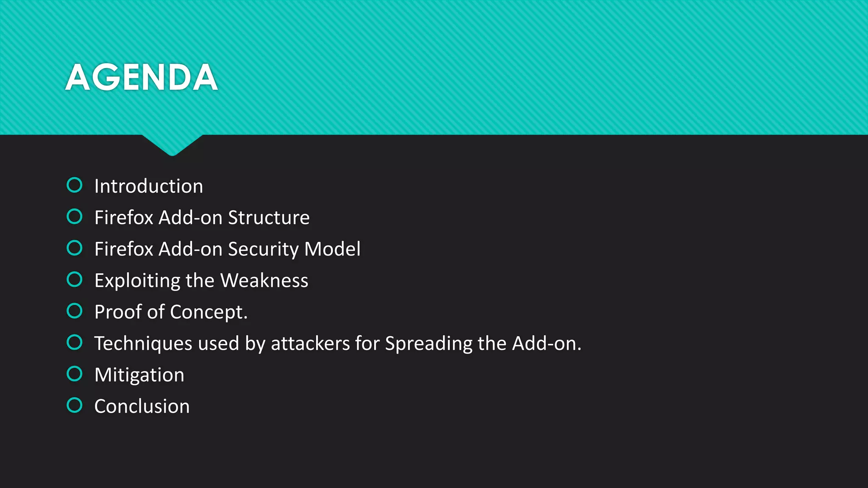Click the teal striped header banner
The height and width of the screenshot is (488, 868).
(434, 67)
